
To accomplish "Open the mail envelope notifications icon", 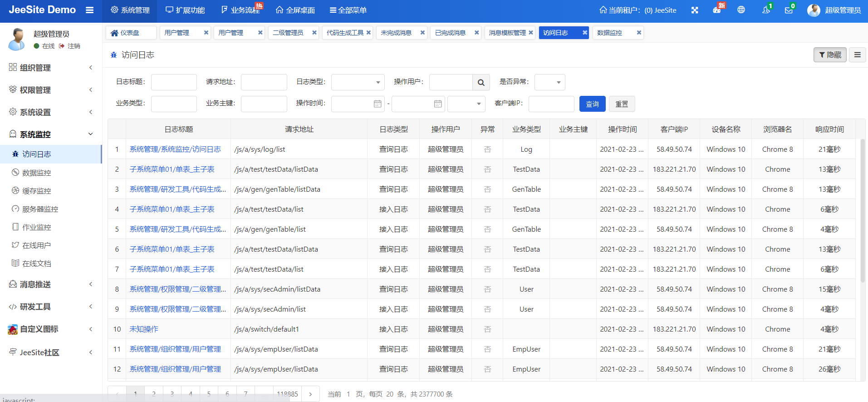I will [789, 10].
